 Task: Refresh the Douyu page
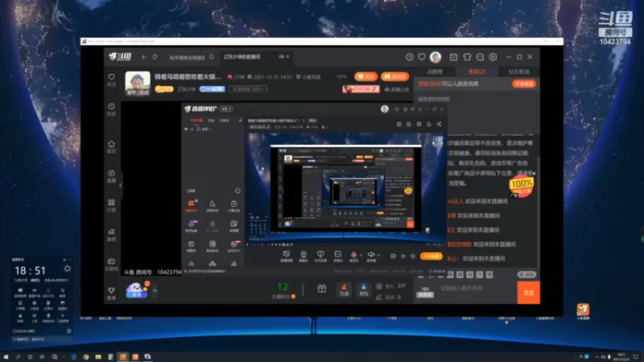tap(155, 57)
